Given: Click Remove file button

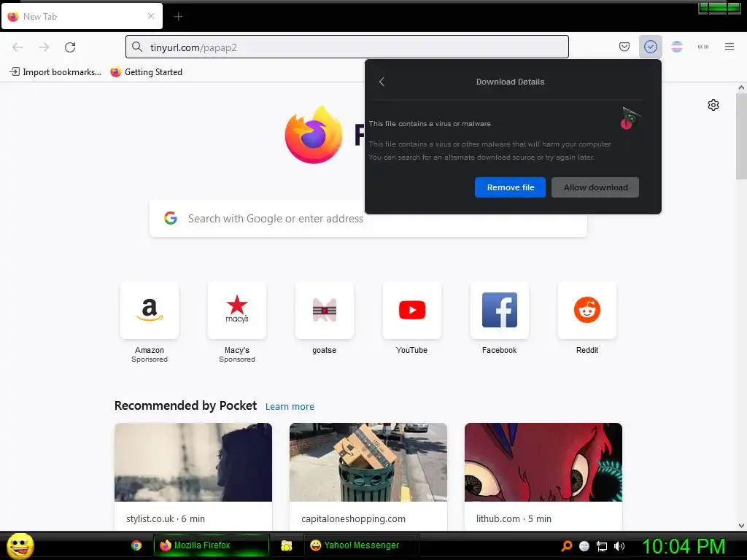Looking at the screenshot, I should click(x=510, y=187).
